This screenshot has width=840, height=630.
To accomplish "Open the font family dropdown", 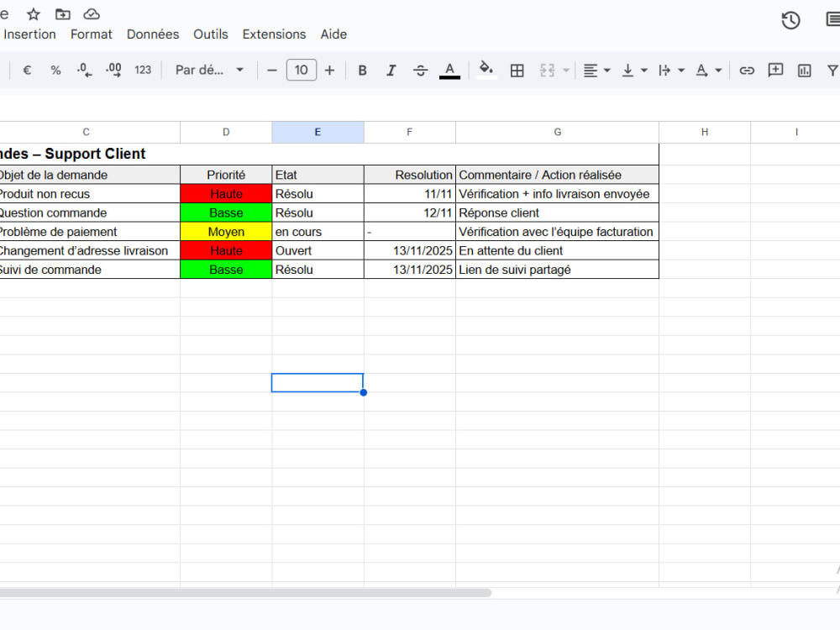I will pos(209,71).
